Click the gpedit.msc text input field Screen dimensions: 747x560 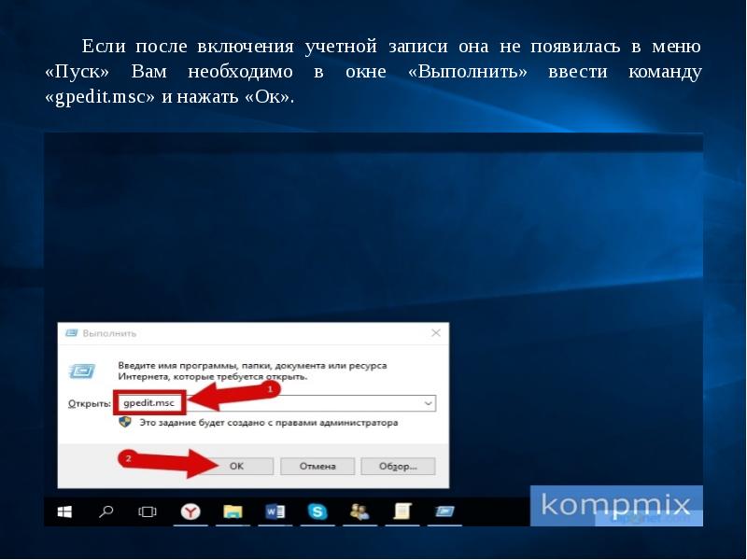[280, 403]
